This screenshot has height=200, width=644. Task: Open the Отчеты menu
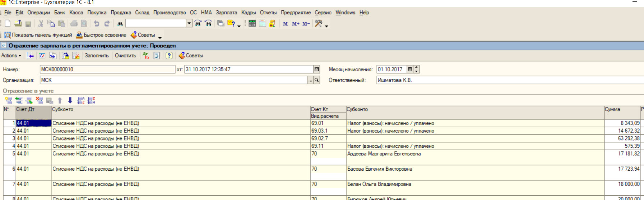point(268,13)
